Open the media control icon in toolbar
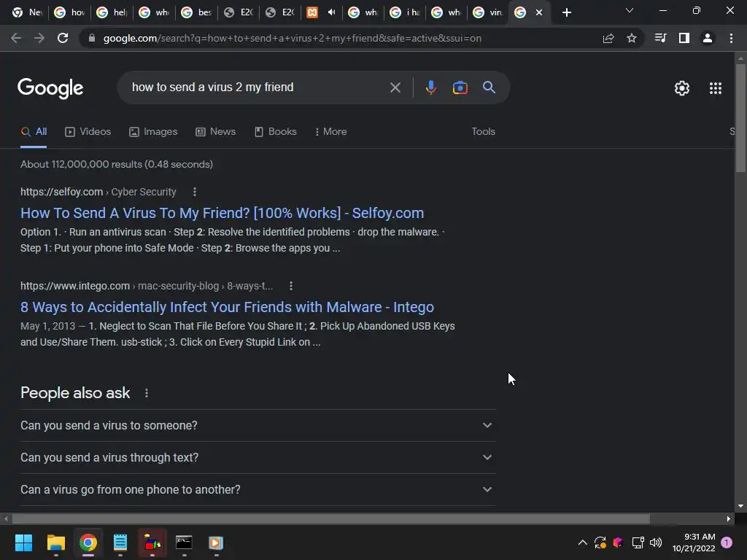Viewport: 747px width, 560px height. click(x=660, y=38)
